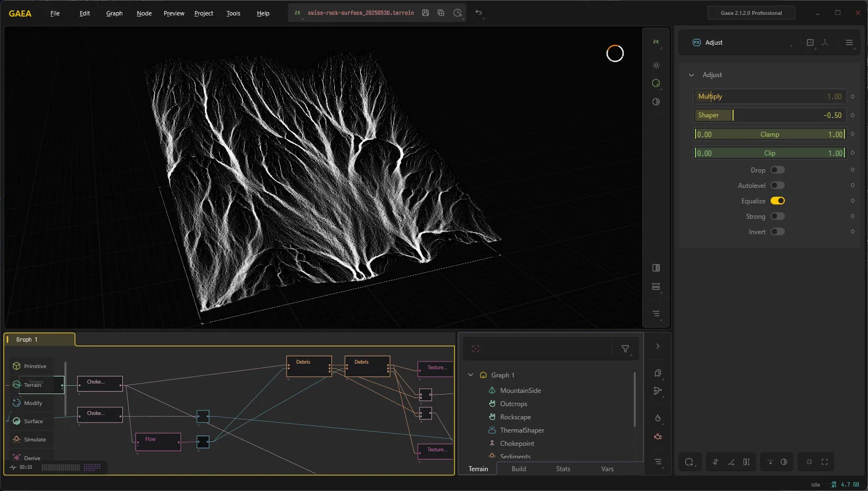The image size is (868, 491).
Task: Select the Flow node in graph
Action: tap(158, 442)
